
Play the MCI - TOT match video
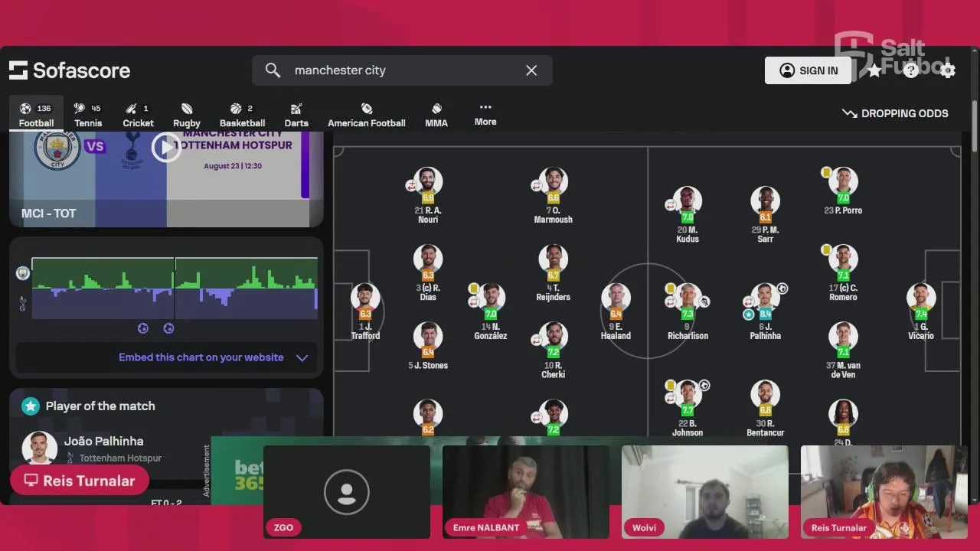pyautogui.click(x=166, y=148)
